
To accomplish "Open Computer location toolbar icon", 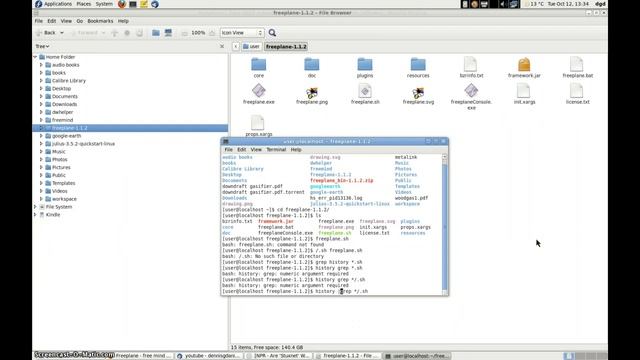I will point(168,33).
